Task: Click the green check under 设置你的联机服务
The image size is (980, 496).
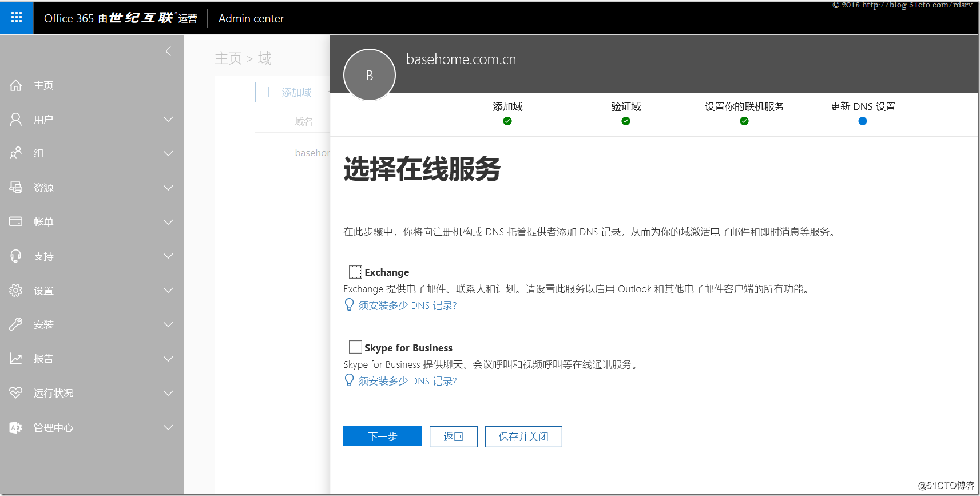Action: coord(744,121)
